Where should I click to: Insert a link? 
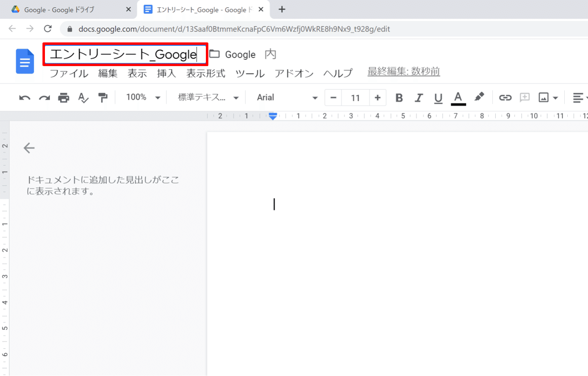coord(505,98)
